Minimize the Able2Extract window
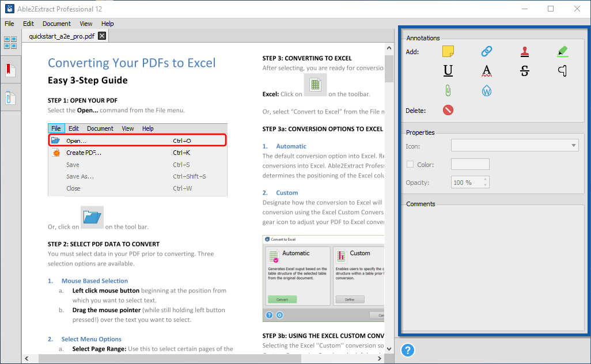Screen dimensions: 591x364 click(x=525, y=9)
